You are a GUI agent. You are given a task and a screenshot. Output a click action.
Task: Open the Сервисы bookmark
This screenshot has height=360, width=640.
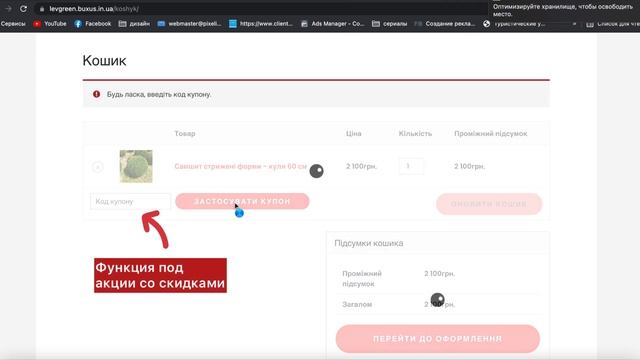click(x=13, y=24)
